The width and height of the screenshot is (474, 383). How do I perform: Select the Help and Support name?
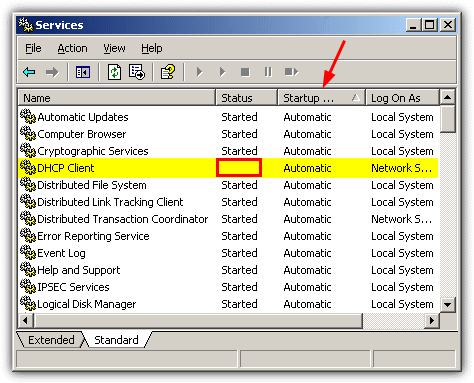(x=79, y=270)
